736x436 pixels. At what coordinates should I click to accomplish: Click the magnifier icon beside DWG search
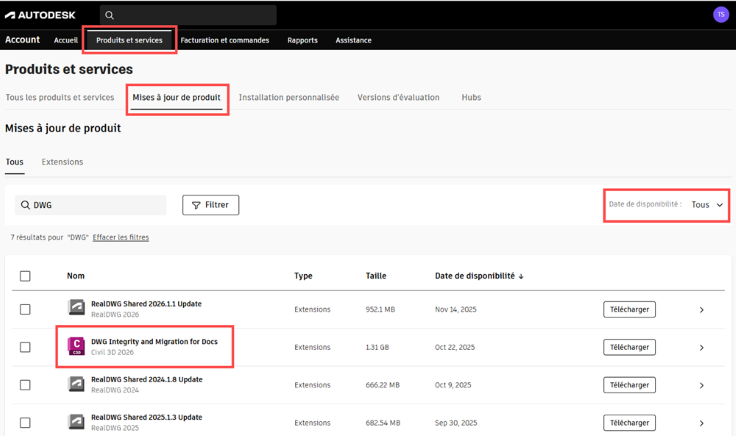point(25,205)
